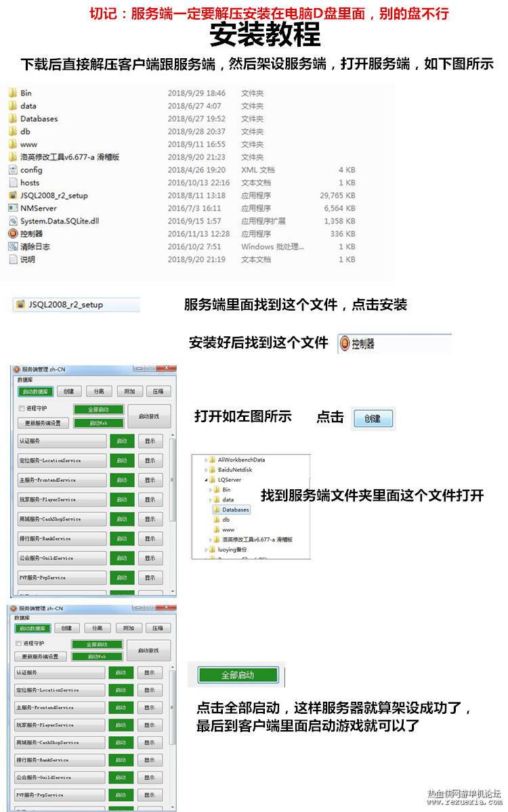The width and height of the screenshot is (508, 812).
Task: Click the enlarged 创建 button beside 点击
Action: pos(372,419)
